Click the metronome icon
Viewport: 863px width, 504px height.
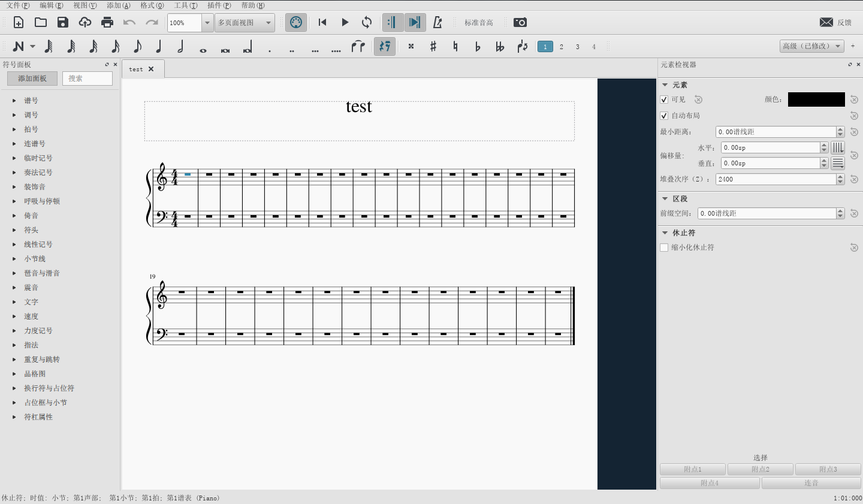437,22
